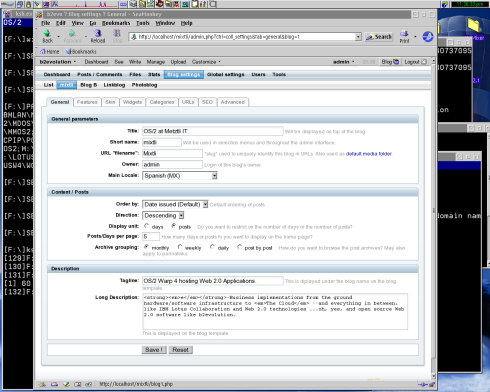Click the Long Description text area
This screenshot has width=490, height=392.
click(x=275, y=311)
